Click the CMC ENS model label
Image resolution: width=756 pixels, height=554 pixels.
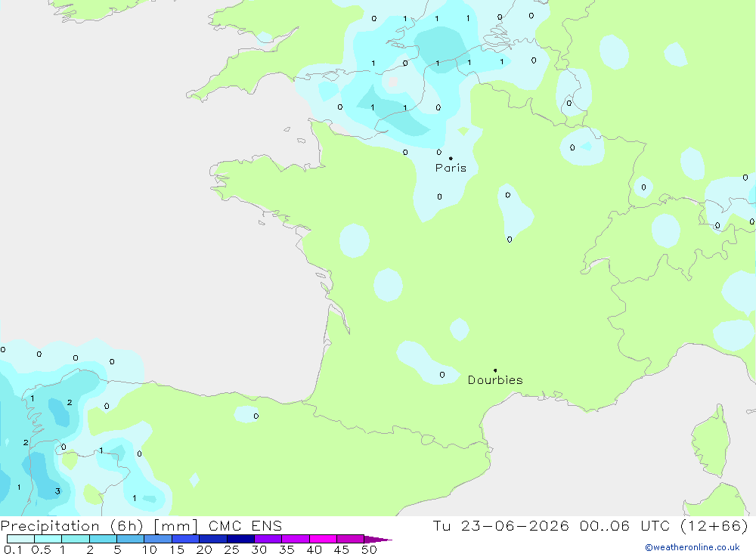tap(245, 526)
